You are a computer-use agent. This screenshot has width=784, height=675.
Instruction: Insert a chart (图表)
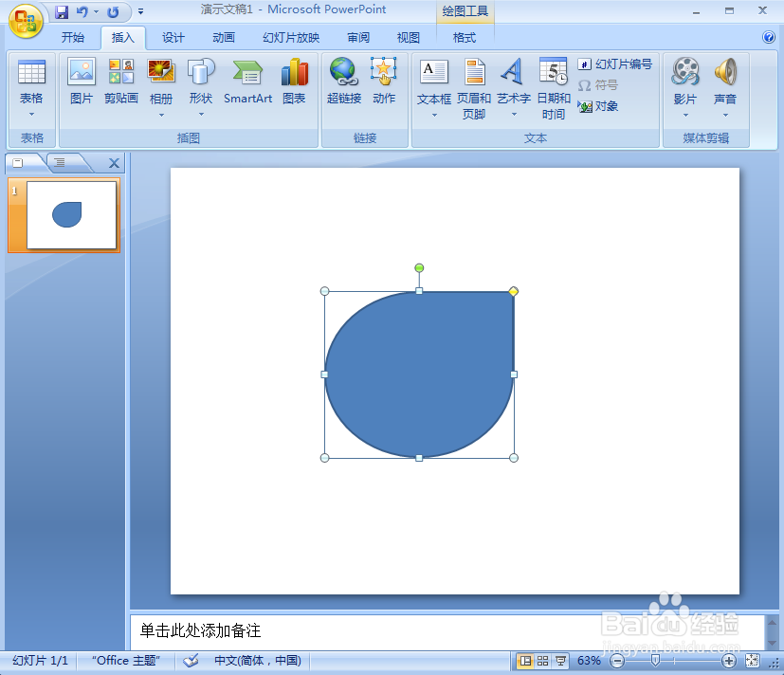click(294, 82)
